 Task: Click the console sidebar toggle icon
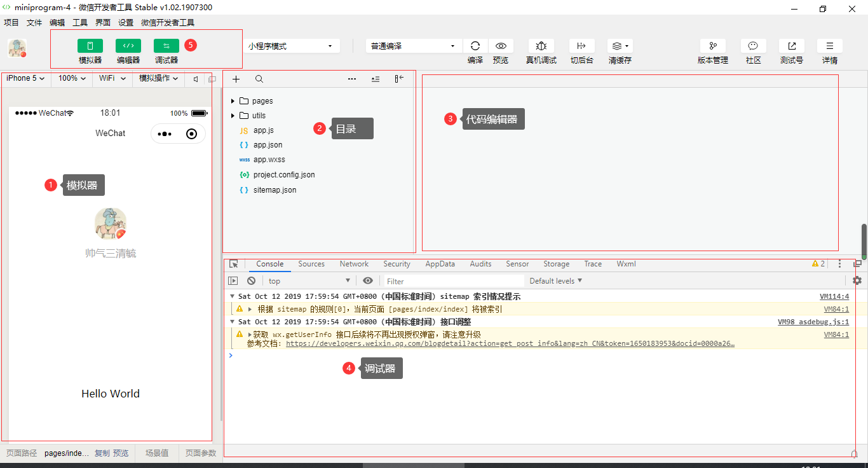(x=233, y=280)
